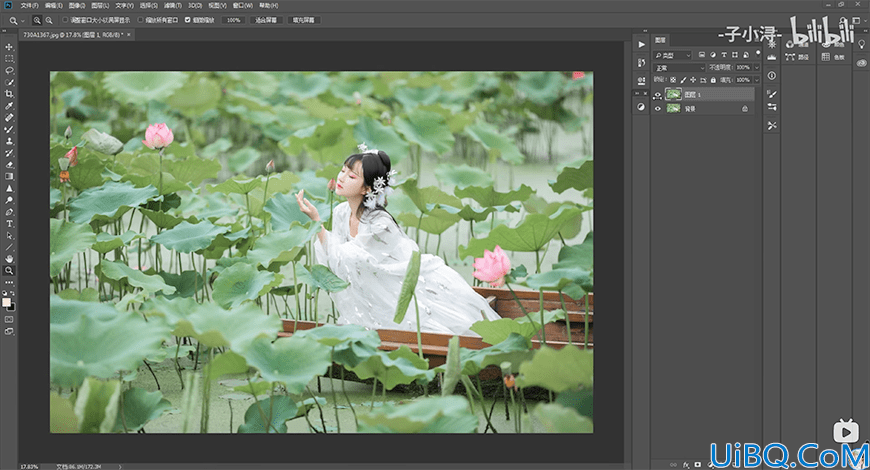Screen dimensions: 870x470
Task: Filter layers by type layers
Action: pyautogui.click(x=724, y=55)
